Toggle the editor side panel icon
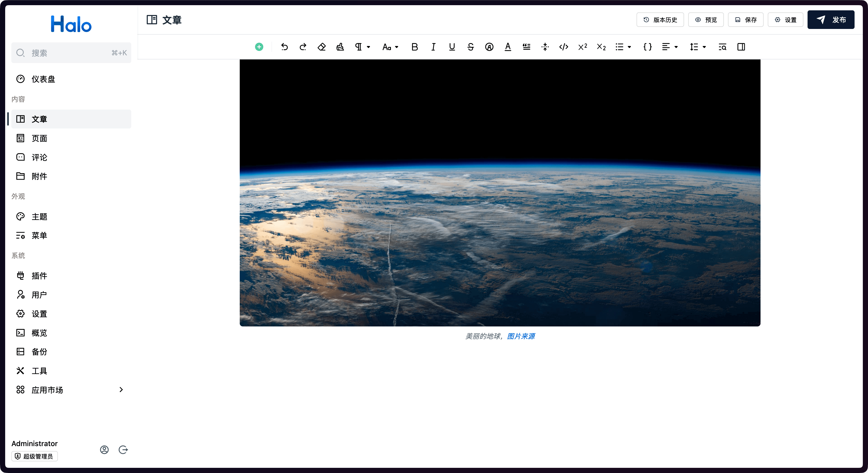868x473 pixels. [x=741, y=47]
